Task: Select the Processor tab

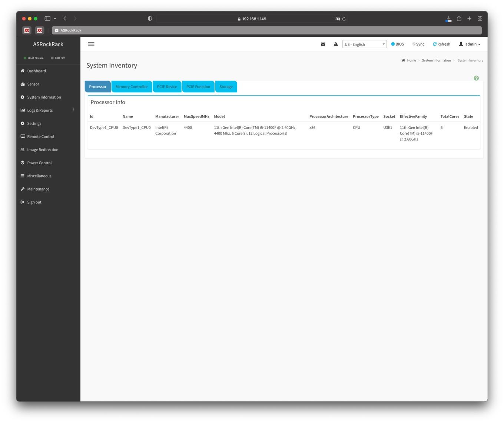Action: (98, 87)
